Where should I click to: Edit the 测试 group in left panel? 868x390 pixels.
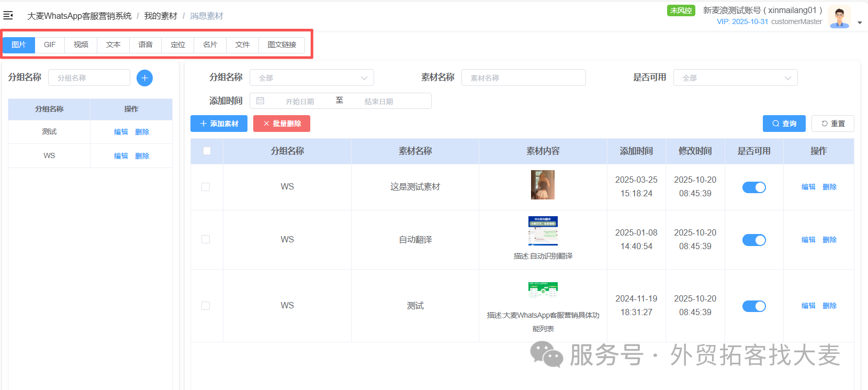pyautogui.click(x=121, y=132)
